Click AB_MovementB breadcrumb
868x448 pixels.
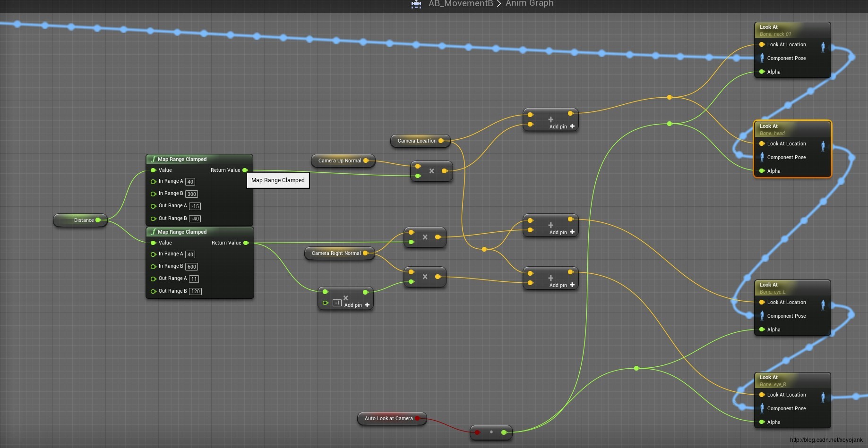coord(461,4)
